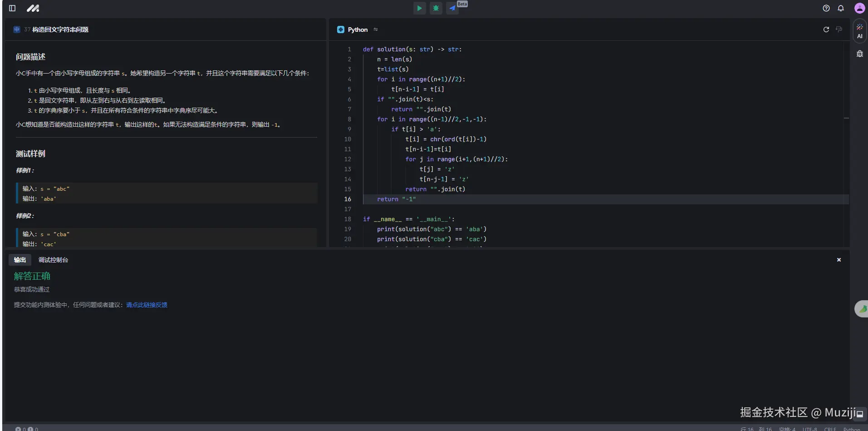Open notifications bell
The width and height of the screenshot is (868, 431).
[840, 8]
